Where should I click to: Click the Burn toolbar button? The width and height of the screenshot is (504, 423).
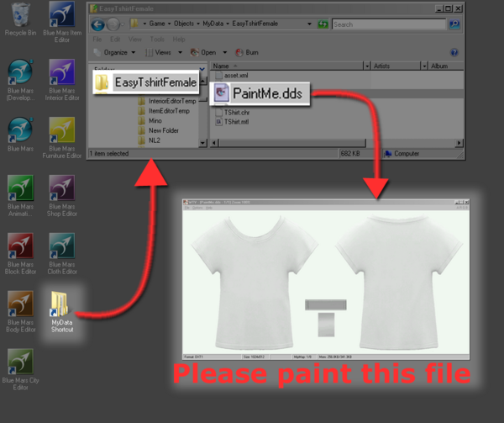tap(247, 52)
